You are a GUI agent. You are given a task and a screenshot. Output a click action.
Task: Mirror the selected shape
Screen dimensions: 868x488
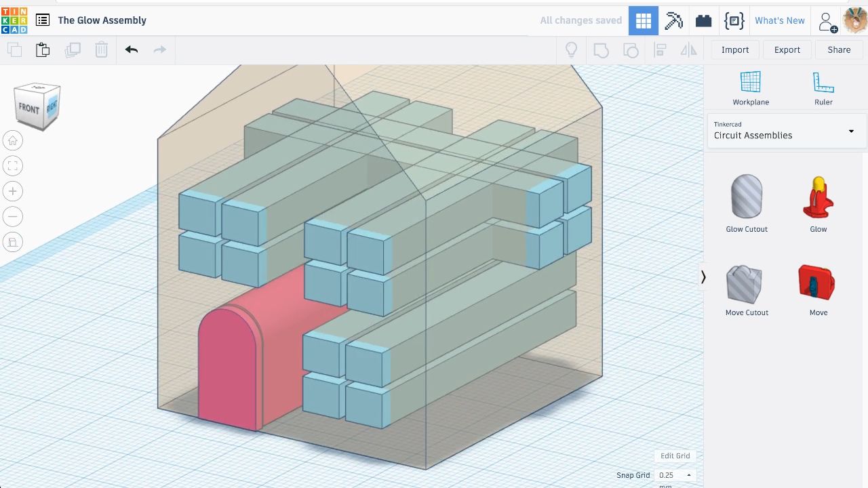(x=688, y=49)
